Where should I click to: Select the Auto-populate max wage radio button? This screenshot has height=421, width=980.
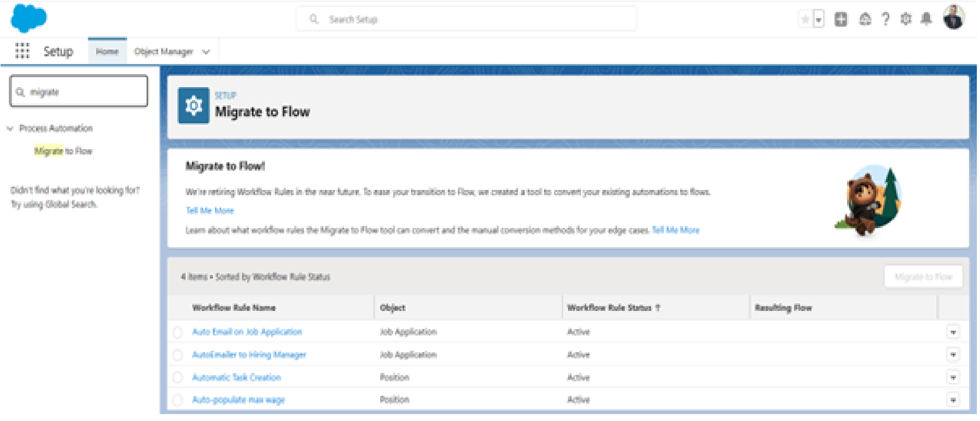click(177, 400)
